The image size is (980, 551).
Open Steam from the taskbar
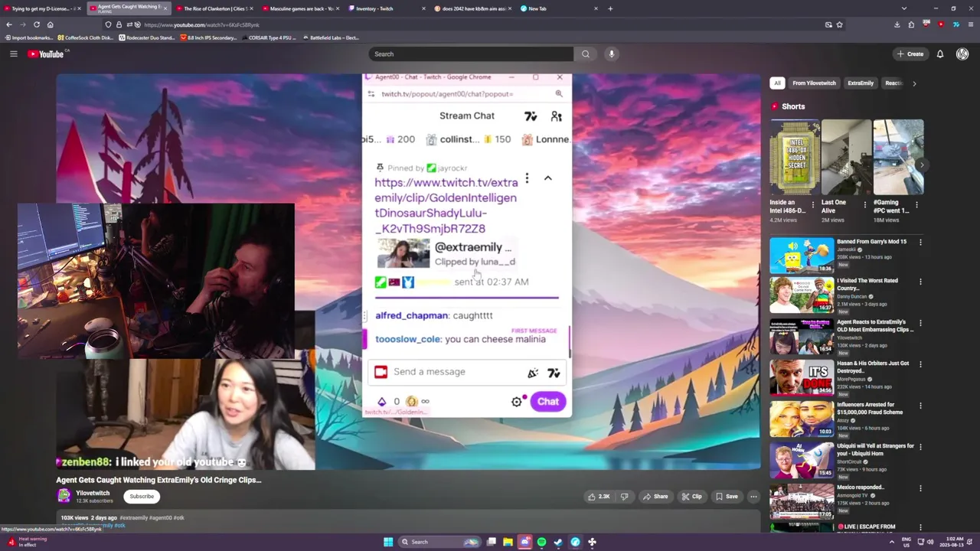click(558, 542)
